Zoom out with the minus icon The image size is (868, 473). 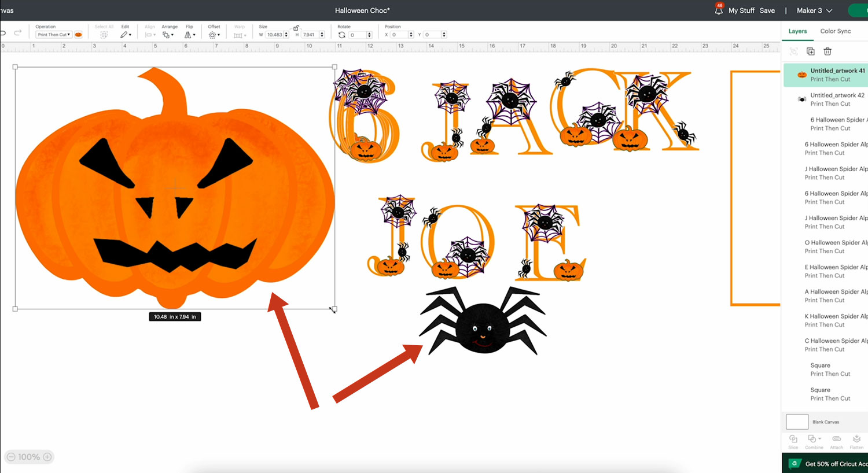pyautogui.click(x=11, y=457)
